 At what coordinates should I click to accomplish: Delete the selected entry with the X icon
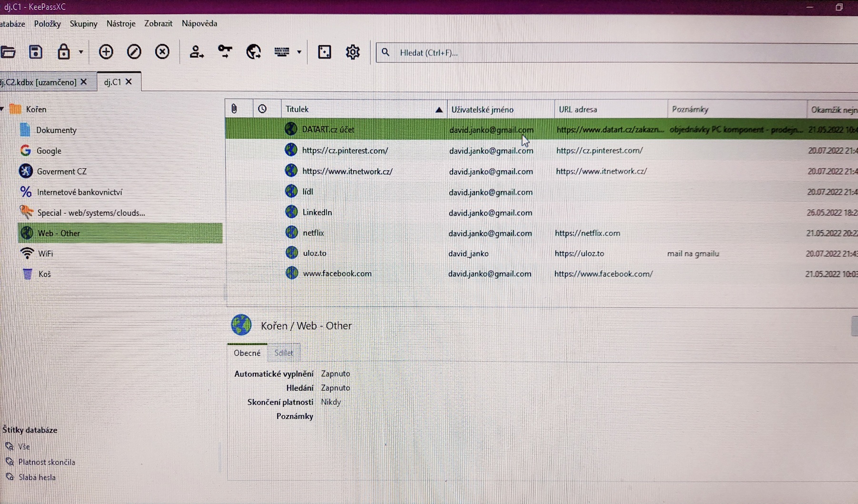coord(162,51)
